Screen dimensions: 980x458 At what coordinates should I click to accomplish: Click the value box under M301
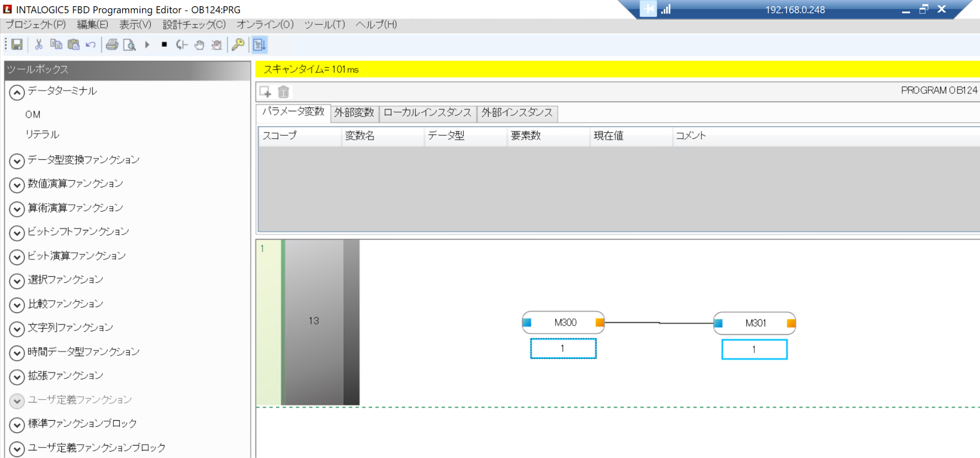[754, 349]
